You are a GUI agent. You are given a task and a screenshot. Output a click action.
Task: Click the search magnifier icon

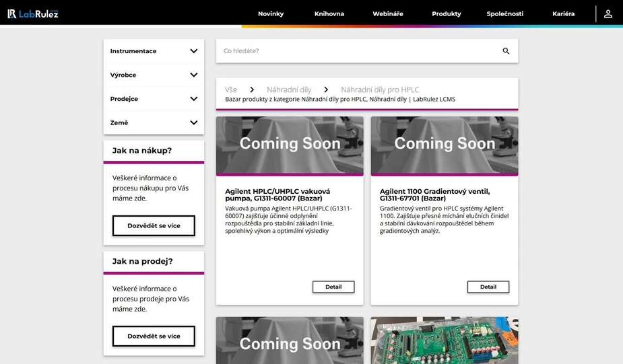click(x=506, y=51)
